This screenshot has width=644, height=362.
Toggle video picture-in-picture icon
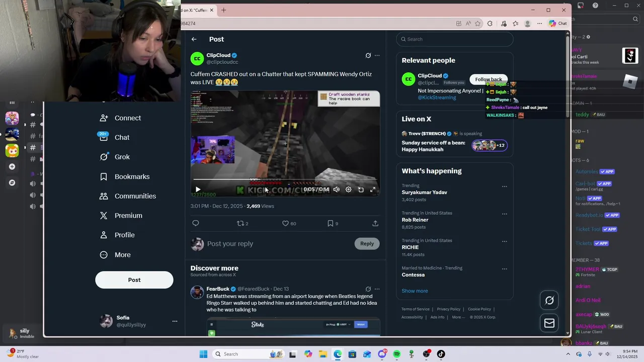(361, 190)
